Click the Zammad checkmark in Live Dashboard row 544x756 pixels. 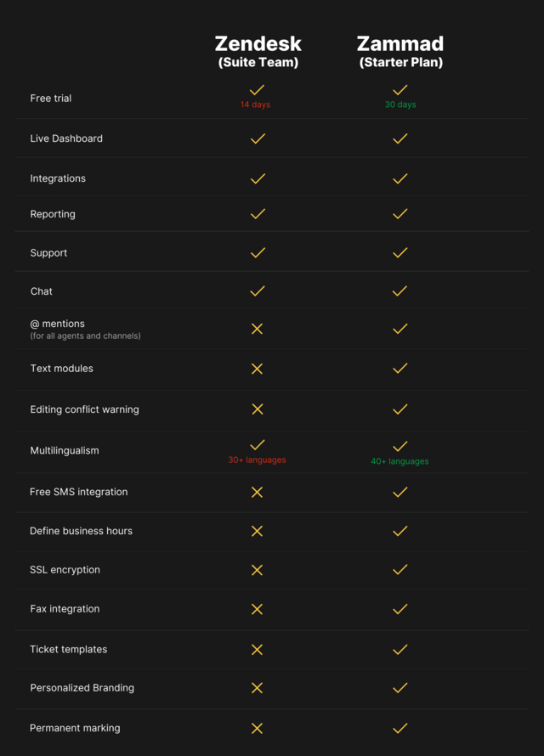[399, 138]
